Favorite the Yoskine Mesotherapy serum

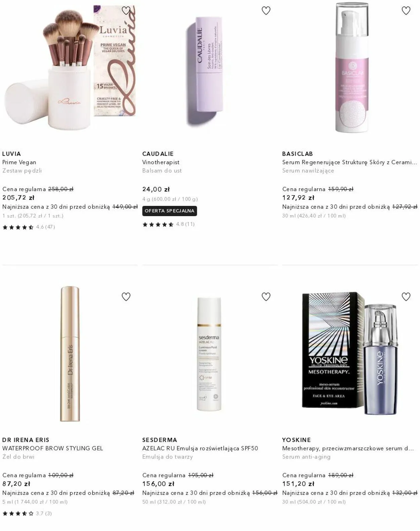click(x=406, y=297)
